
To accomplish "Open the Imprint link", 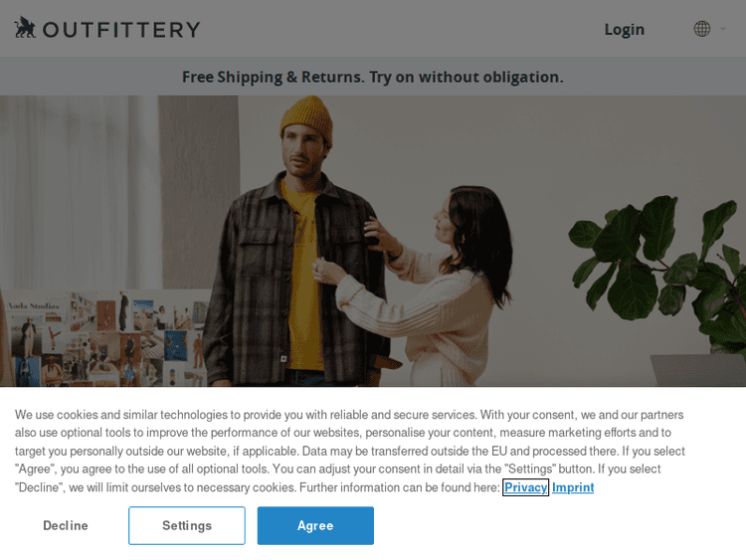I will pos(573,487).
